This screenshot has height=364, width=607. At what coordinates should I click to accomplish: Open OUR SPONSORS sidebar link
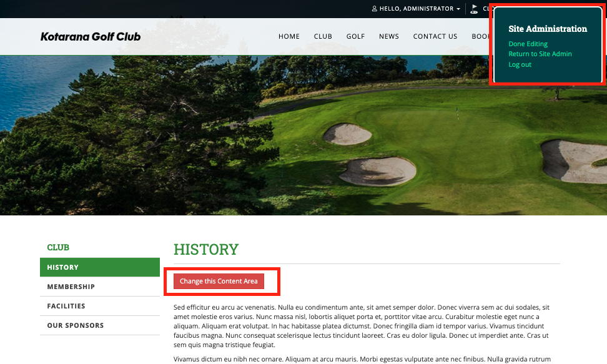point(100,325)
